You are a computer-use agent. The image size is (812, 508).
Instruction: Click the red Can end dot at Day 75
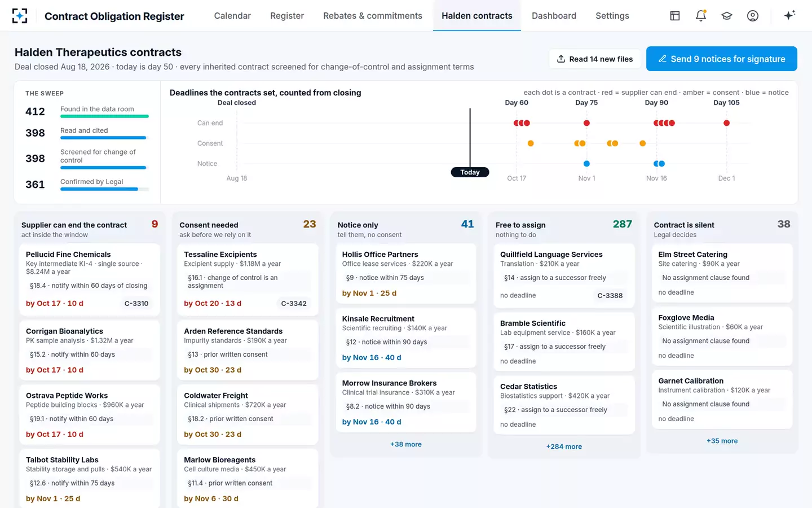(x=586, y=123)
